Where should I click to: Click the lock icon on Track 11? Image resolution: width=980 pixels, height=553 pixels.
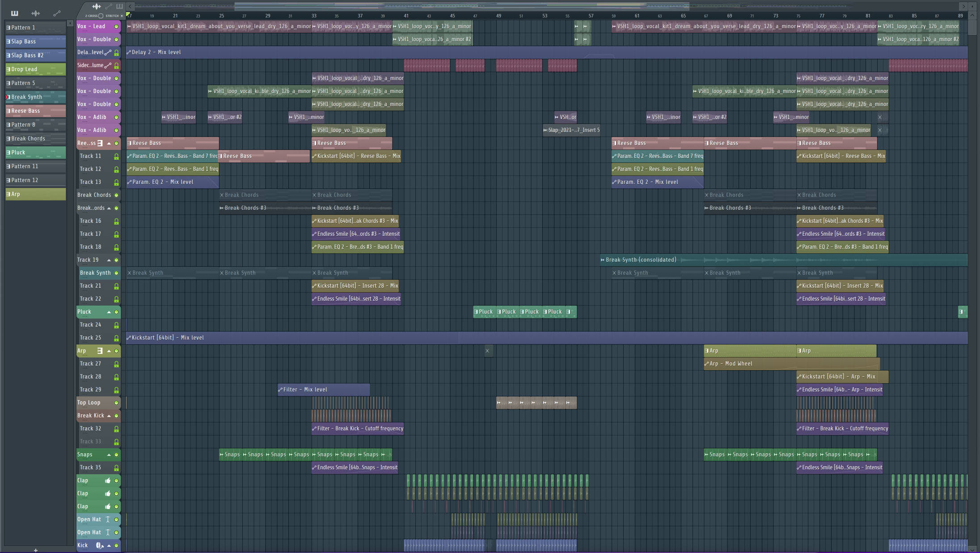(x=116, y=156)
